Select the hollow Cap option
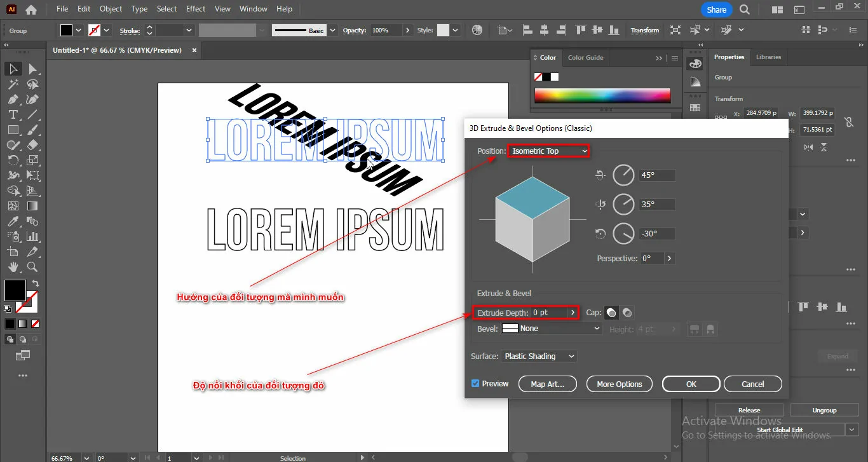 [627, 313]
